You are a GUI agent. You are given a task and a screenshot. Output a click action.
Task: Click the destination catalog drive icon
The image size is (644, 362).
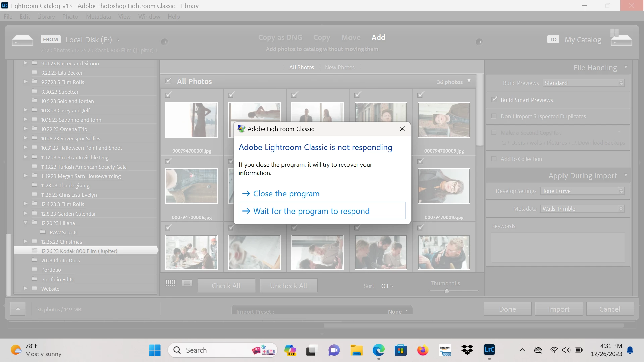(621, 41)
